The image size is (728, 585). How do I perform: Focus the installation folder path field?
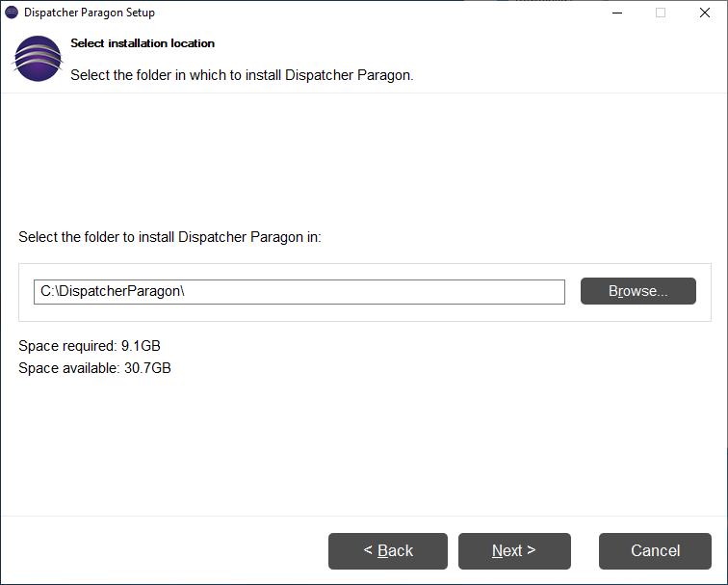385,292
